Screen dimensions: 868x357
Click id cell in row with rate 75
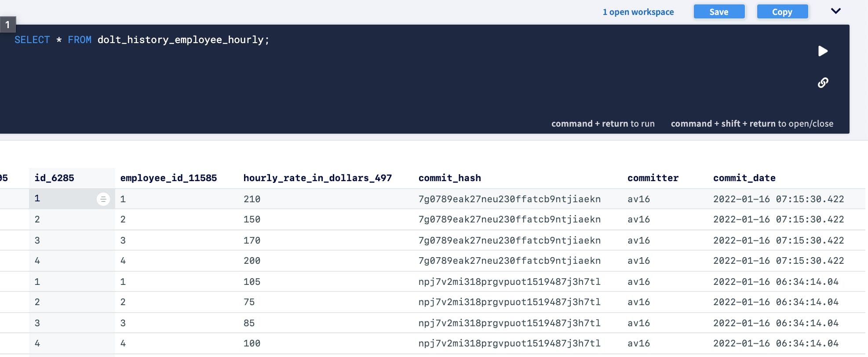point(37,302)
